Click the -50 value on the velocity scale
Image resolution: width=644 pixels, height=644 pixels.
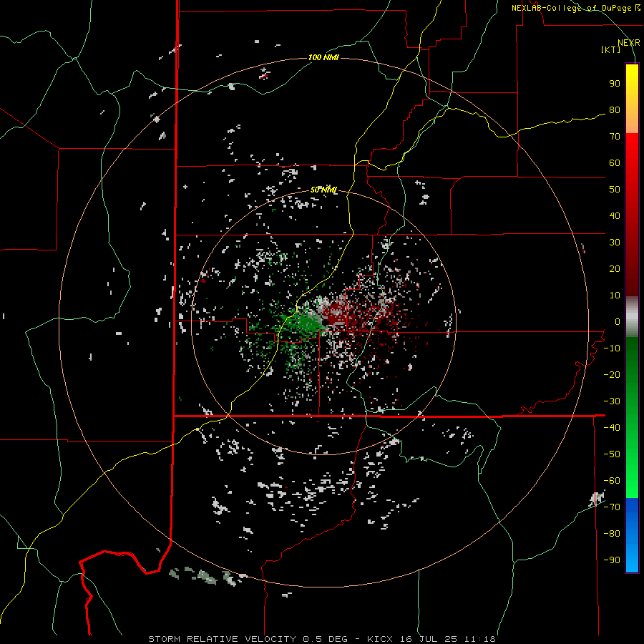coord(612,454)
